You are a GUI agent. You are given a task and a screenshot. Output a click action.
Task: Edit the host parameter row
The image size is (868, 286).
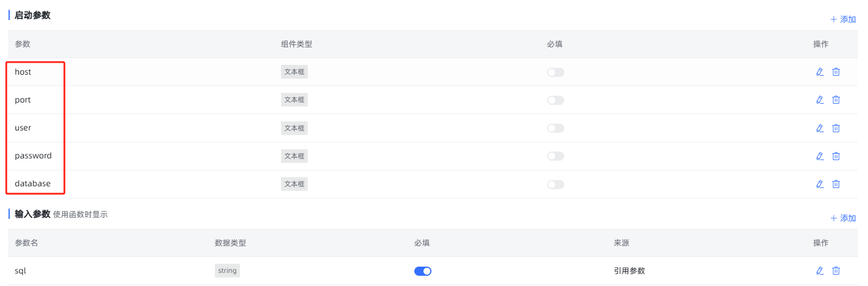coord(820,72)
